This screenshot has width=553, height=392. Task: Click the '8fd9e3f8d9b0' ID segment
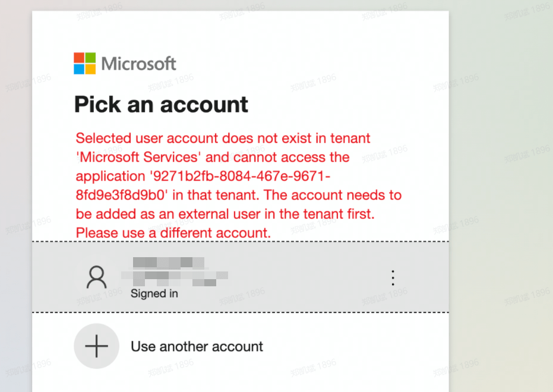123,195
